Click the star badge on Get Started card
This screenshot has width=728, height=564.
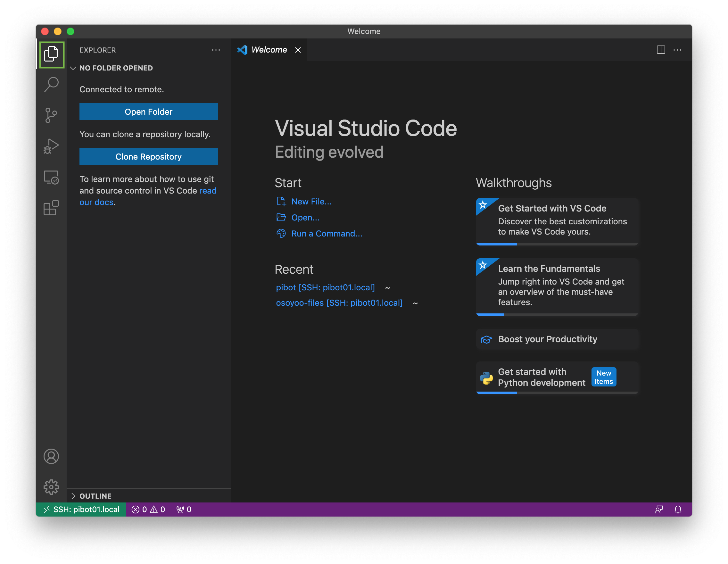pos(483,205)
